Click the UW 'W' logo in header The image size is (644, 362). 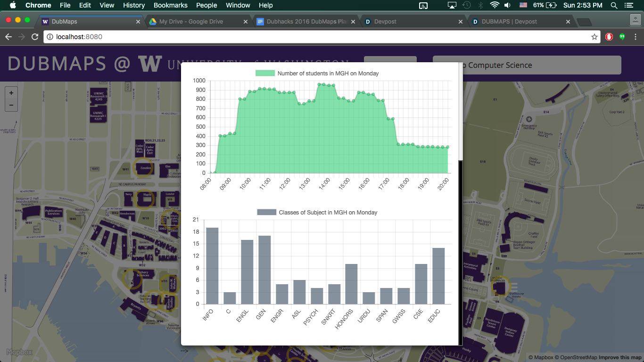(150, 64)
